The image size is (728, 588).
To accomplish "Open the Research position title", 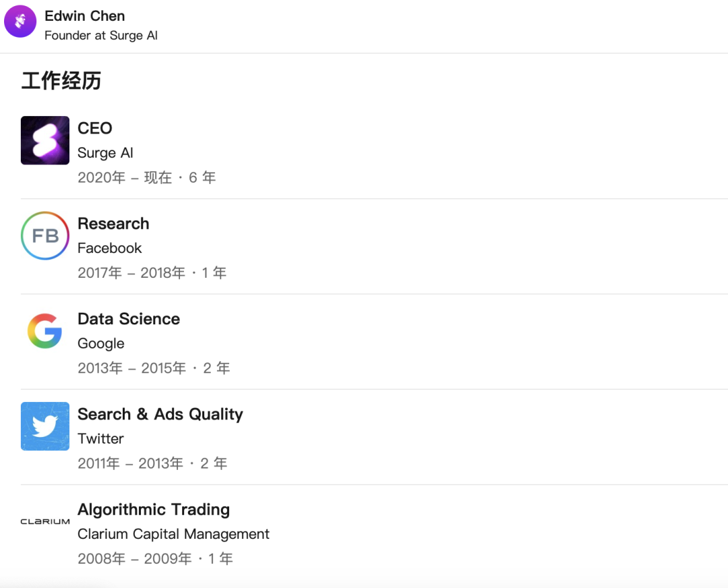I will (x=113, y=224).
